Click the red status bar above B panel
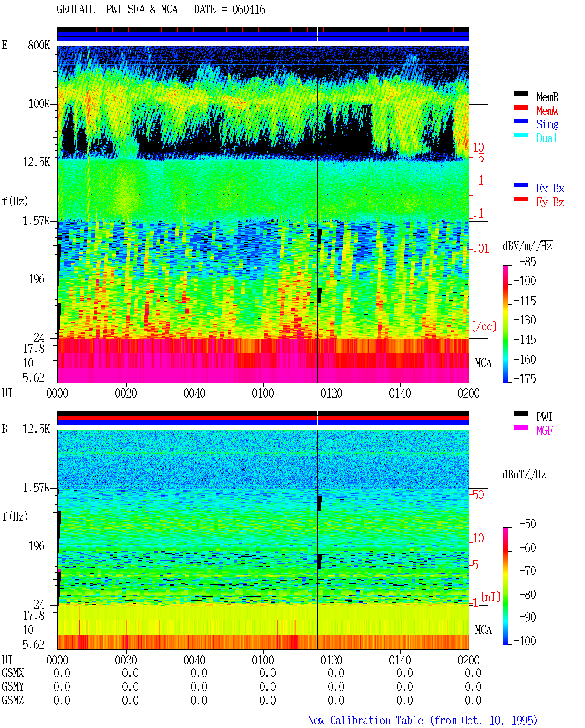The width and height of the screenshot is (585, 728). pyautogui.click(x=263, y=418)
